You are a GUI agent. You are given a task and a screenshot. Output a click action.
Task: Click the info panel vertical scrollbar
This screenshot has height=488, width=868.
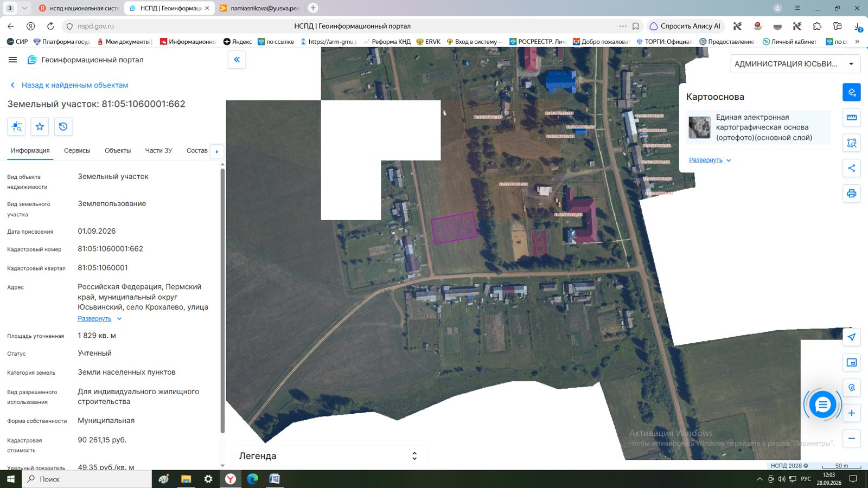pyautogui.click(x=222, y=301)
